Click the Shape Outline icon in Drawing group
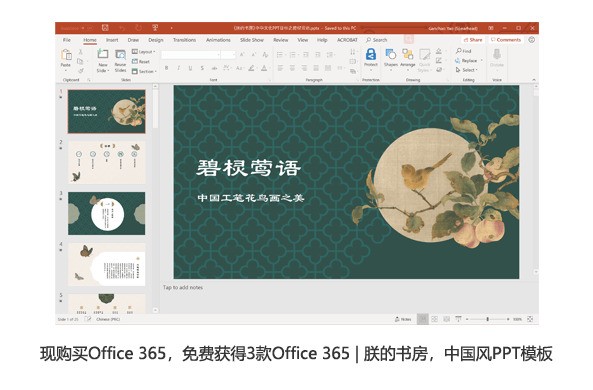Screen dimensions: 593x390 (439, 61)
